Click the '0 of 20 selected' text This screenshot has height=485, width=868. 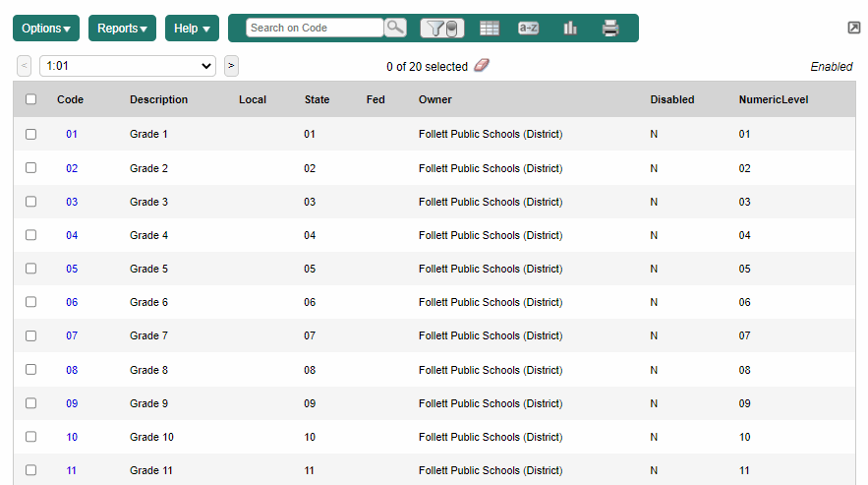[x=427, y=67]
